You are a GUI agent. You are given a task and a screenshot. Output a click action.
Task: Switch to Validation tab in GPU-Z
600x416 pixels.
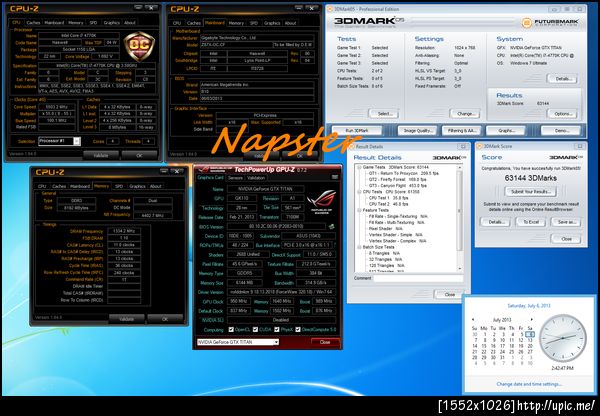click(x=256, y=178)
